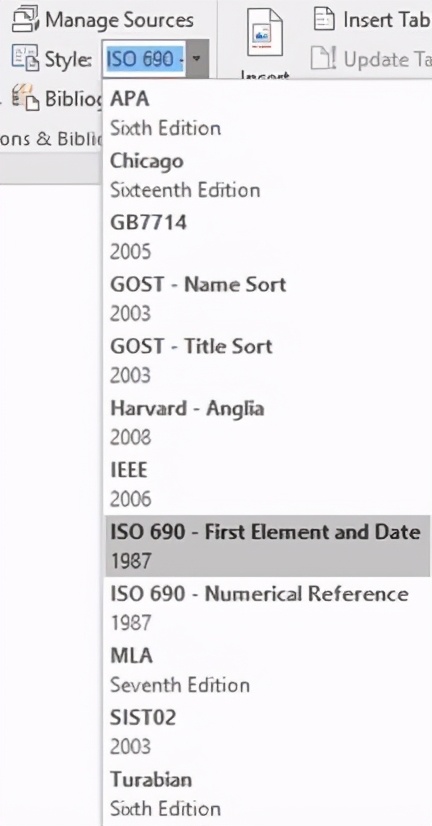This screenshot has height=826, width=432.
Task: Pick SIST02 2003 citation style
Action: click(x=268, y=731)
